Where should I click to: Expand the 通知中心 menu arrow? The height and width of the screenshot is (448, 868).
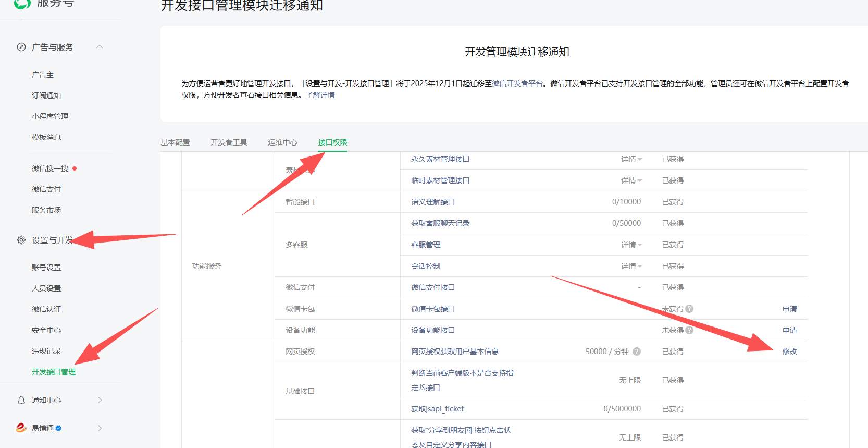[x=100, y=400]
